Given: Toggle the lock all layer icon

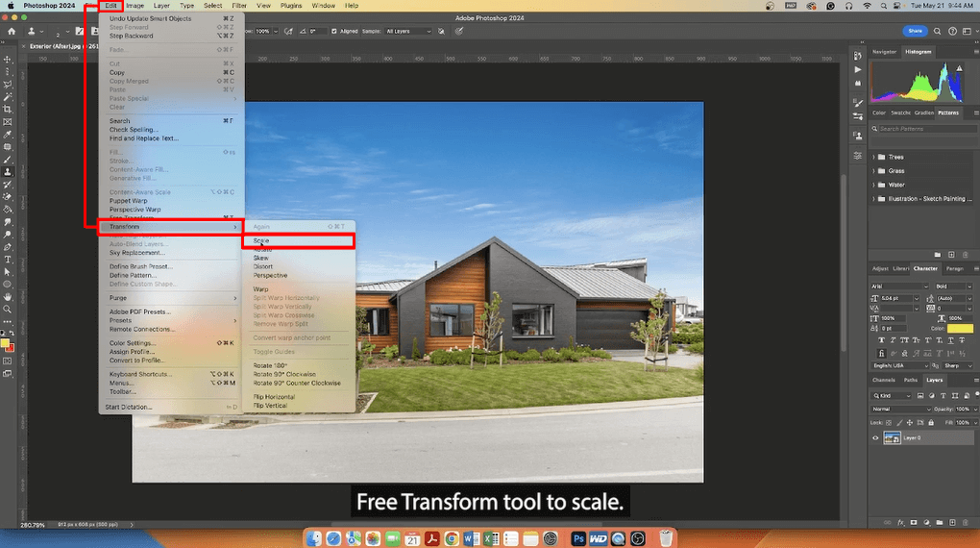Looking at the screenshot, I should coord(931,423).
